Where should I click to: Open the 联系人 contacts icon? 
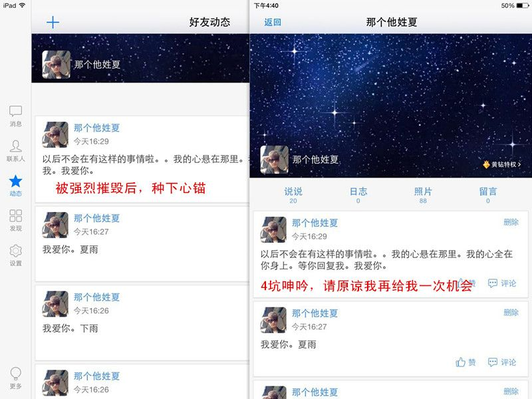click(15, 151)
